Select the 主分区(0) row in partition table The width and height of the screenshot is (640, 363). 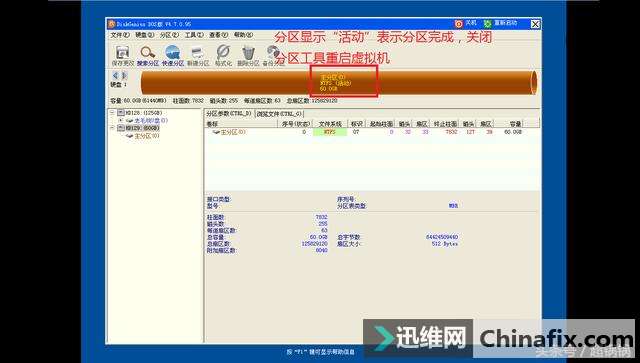point(372,132)
